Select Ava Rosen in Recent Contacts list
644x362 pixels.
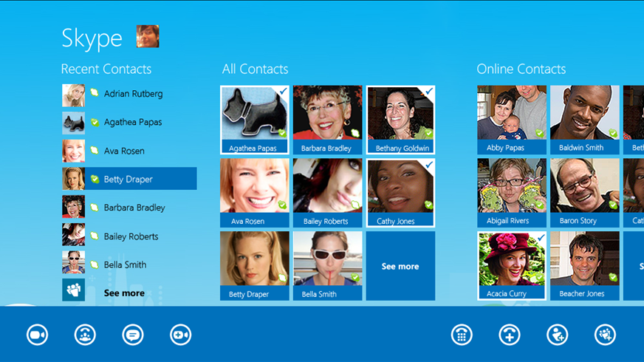(x=129, y=151)
